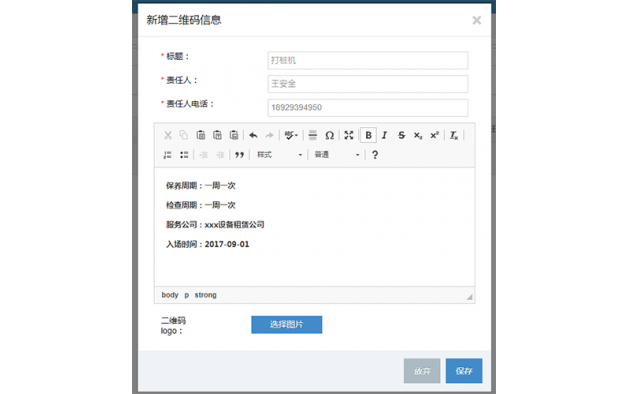Viewport: 630px width, 394px height.
Task: Insert a horizontal line
Action: click(313, 135)
